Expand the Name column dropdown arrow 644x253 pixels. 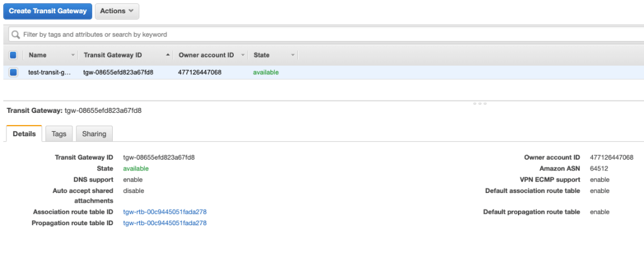pos(73,56)
